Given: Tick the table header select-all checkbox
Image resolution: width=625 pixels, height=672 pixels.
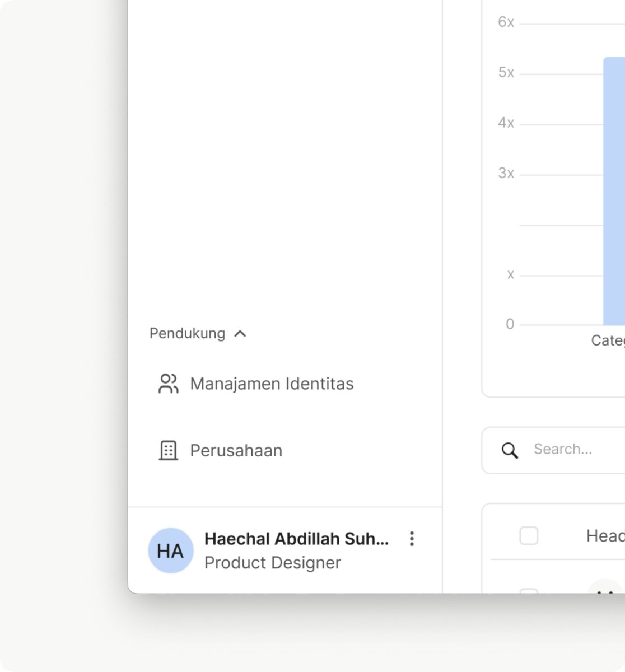Looking at the screenshot, I should tap(529, 536).
